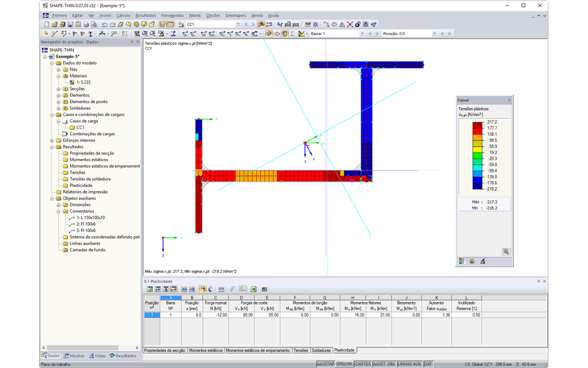The image size is (588, 368).
Task: Click the sigma-x stress icon in toolbar
Action: (x=222, y=34)
